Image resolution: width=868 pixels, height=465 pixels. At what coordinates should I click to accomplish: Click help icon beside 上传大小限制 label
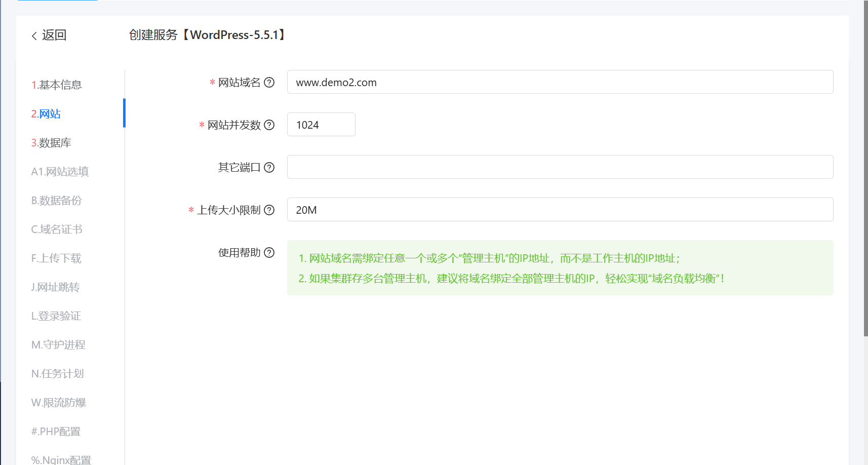pyautogui.click(x=269, y=210)
